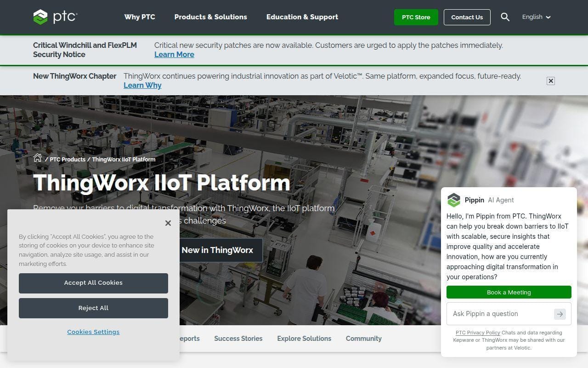The image size is (588, 368).
Task: Dismiss the New ThingWorx Chapter notice
Action: 551,81
